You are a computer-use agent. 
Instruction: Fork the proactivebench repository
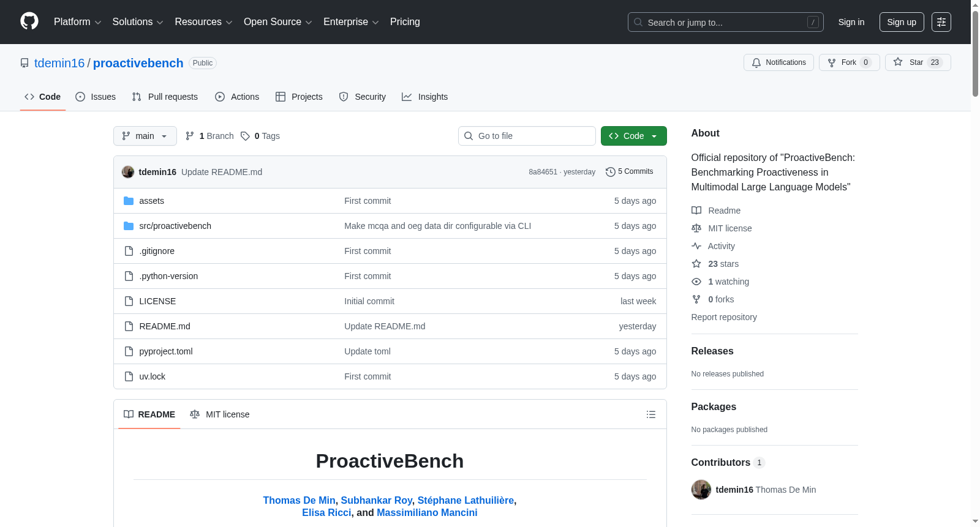850,62
